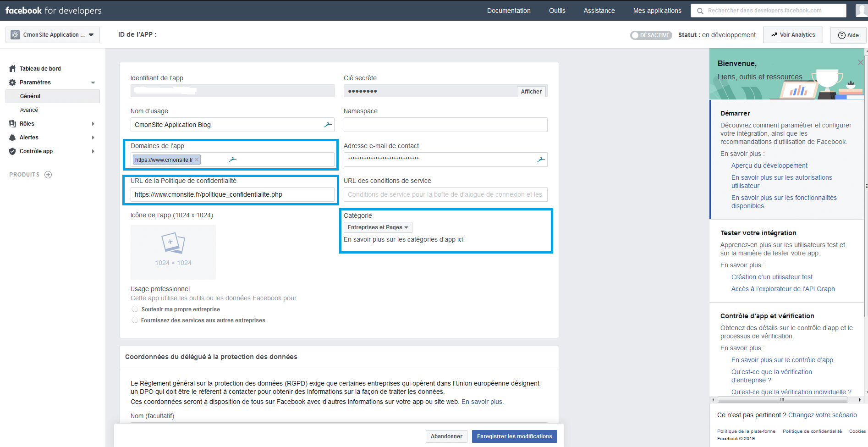Open Mes applications menu
Screen dimensions: 868x447
(657, 11)
